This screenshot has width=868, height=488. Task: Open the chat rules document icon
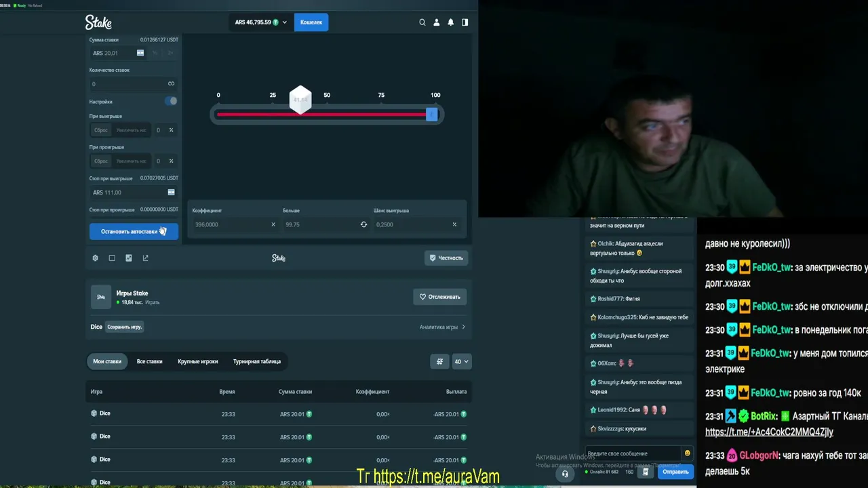pos(646,472)
